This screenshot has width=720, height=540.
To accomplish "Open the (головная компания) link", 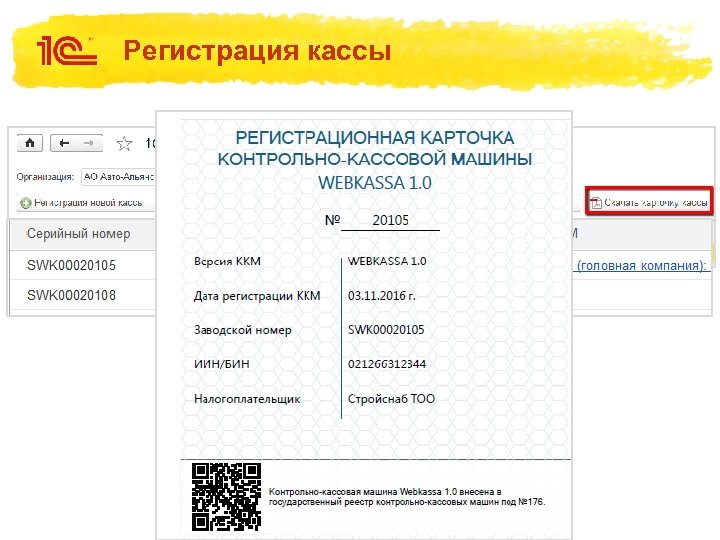I will tap(641, 265).
